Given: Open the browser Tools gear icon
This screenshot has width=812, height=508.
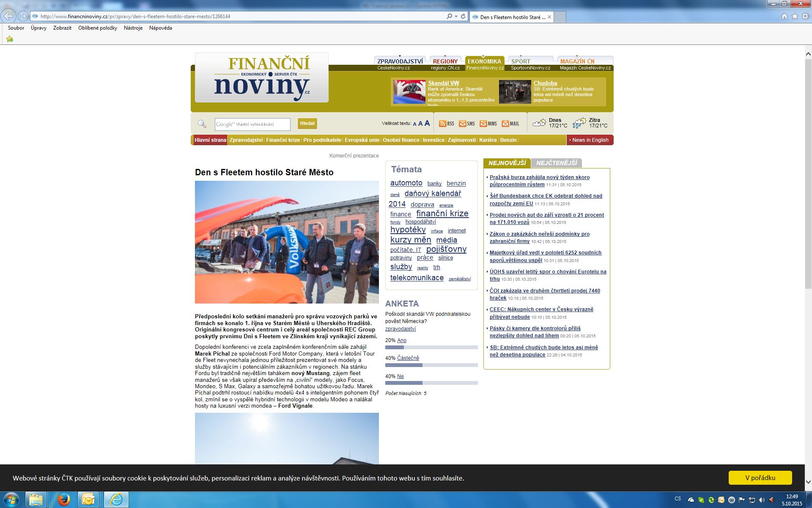Looking at the screenshot, I should (805, 16).
